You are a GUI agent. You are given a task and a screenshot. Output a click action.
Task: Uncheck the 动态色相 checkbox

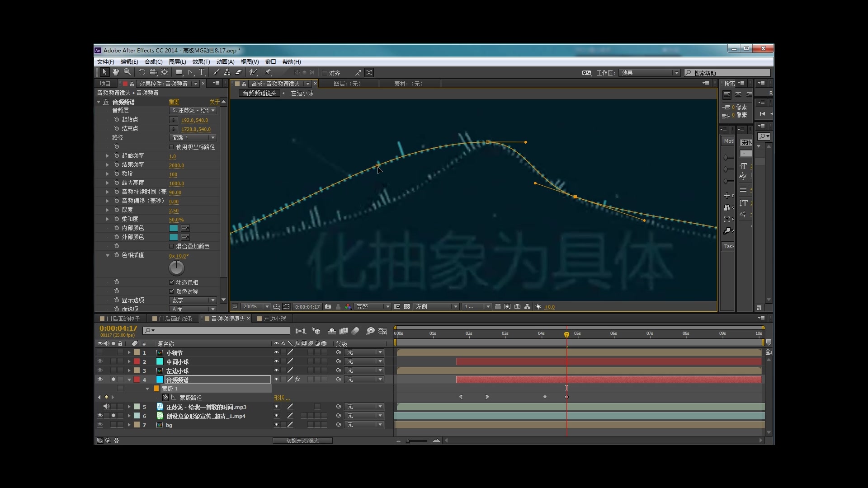[x=171, y=282]
